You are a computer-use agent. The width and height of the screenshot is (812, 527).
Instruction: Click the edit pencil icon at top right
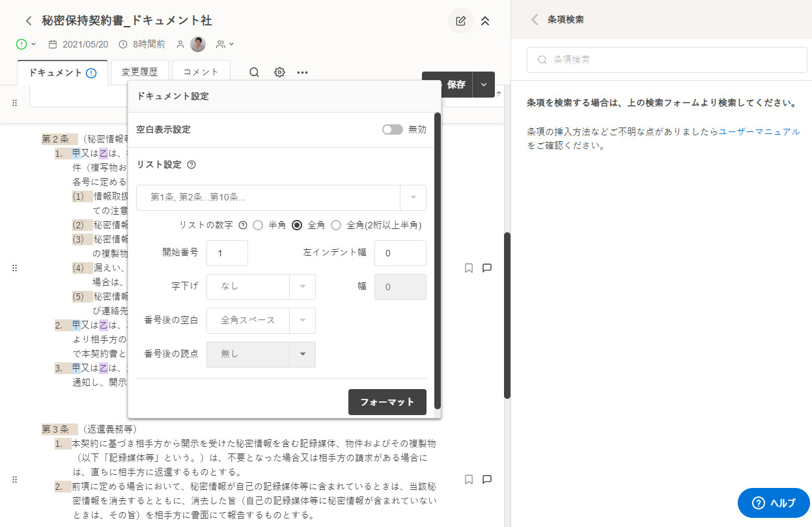460,21
